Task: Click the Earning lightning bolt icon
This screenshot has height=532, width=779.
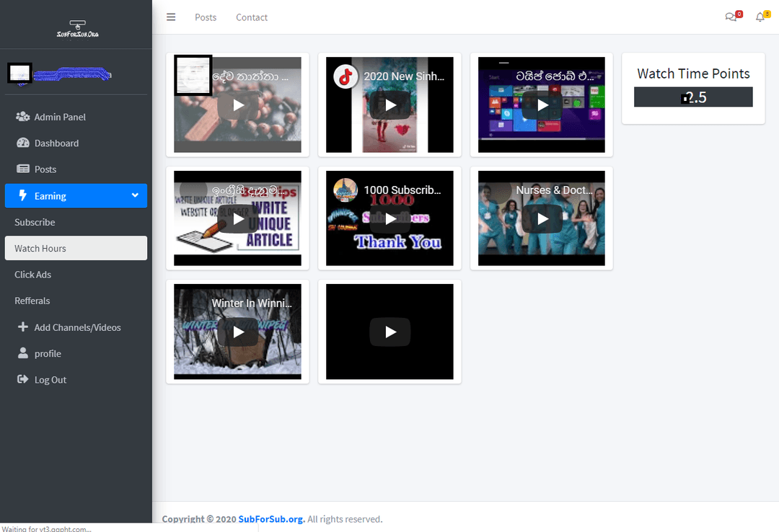Action: [x=23, y=195]
